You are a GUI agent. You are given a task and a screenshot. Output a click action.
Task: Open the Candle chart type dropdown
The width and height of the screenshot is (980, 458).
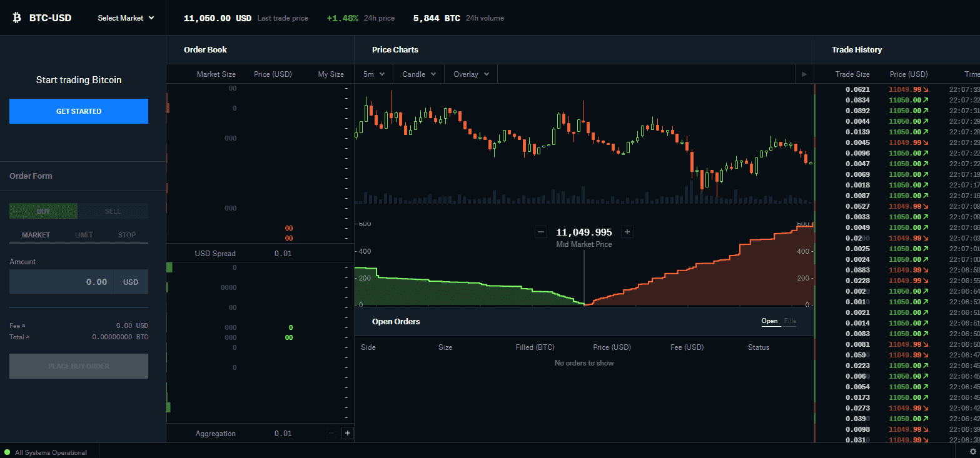tap(418, 74)
